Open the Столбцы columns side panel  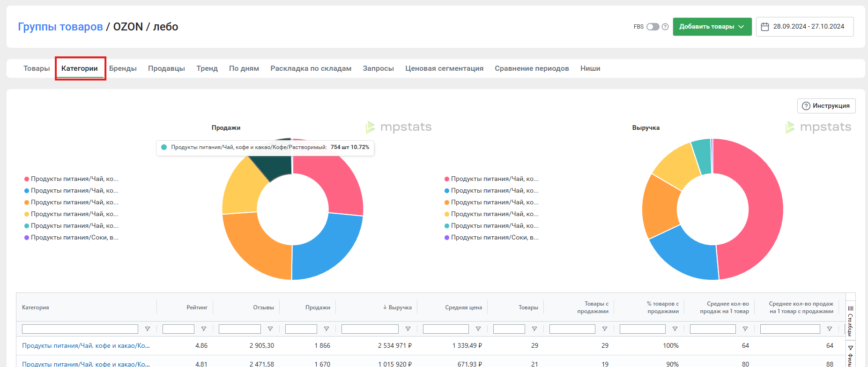[851, 321]
